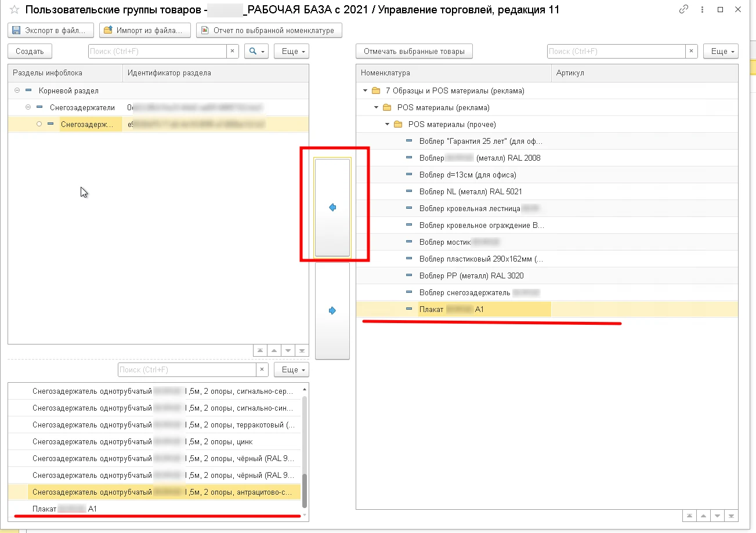Click Экспорт в файл button
The height and width of the screenshot is (533, 756).
click(51, 30)
